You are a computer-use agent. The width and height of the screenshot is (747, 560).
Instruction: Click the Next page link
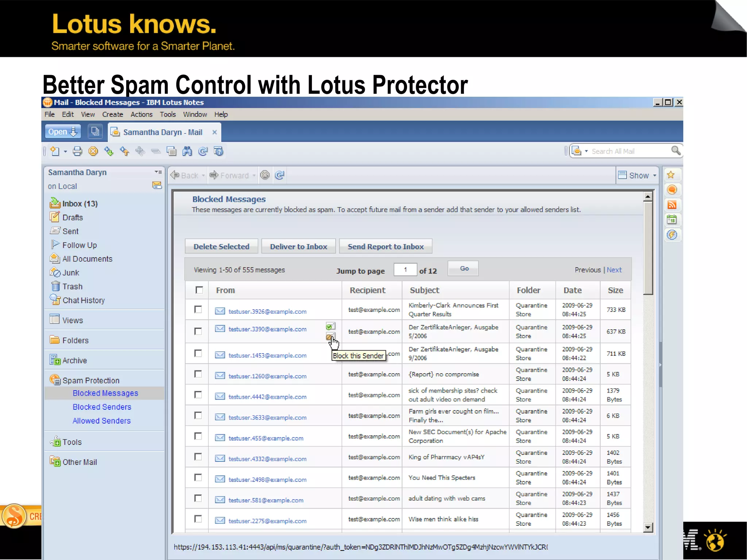pos(614,270)
